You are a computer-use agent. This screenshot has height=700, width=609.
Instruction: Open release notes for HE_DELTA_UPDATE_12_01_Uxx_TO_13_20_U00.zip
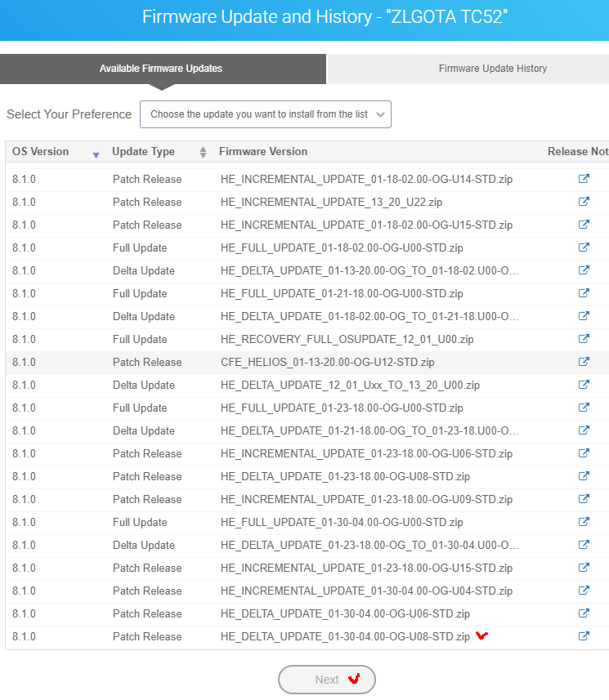tap(584, 385)
